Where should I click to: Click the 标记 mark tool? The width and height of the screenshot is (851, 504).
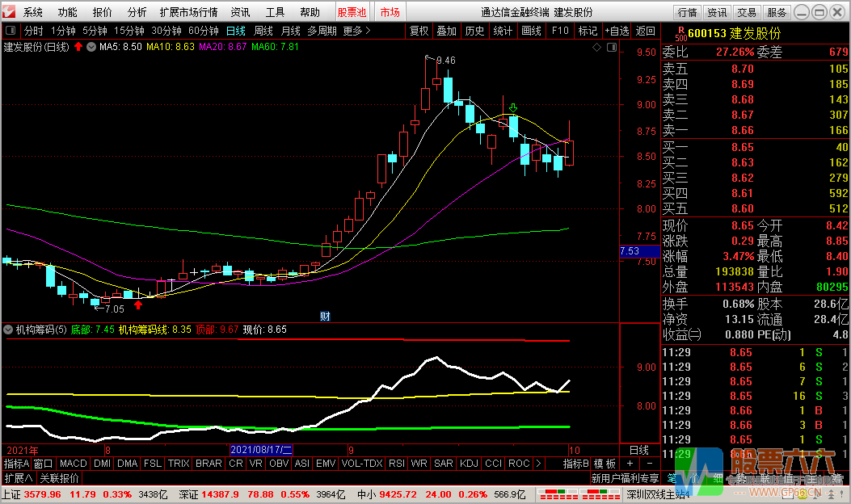tap(588, 31)
